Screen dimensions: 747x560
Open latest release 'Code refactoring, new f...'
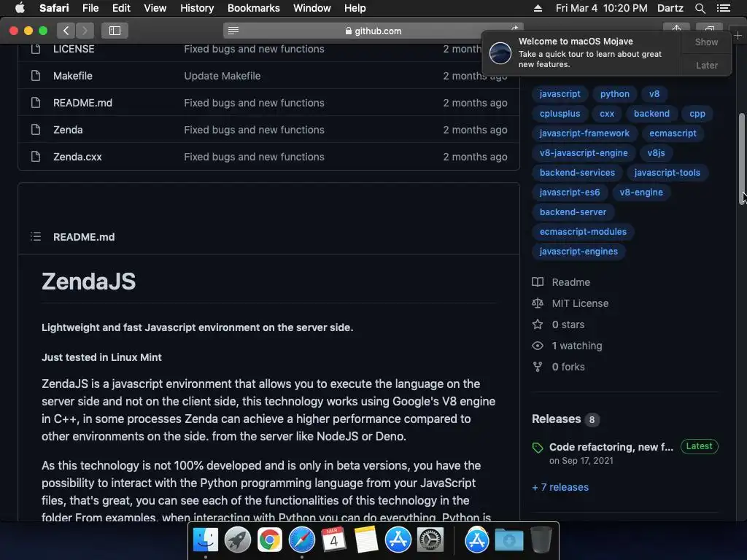tap(611, 447)
